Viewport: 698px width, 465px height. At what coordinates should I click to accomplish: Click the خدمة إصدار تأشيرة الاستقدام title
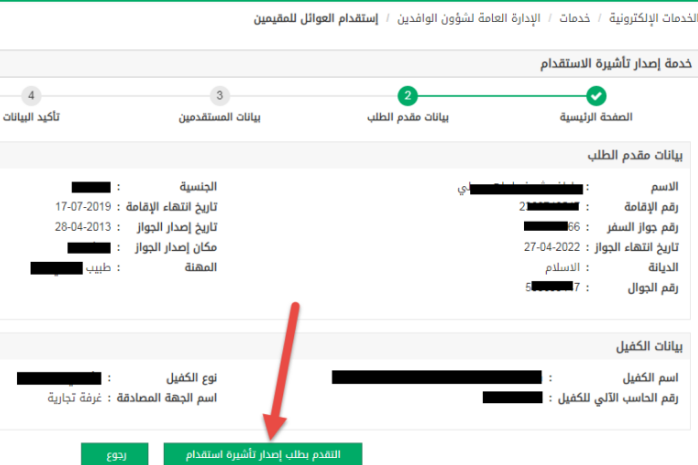coord(616,64)
